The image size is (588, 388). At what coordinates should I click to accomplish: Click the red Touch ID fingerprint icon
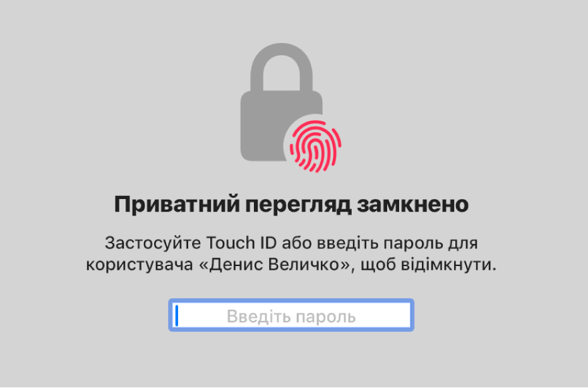pyautogui.click(x=315, y=147)
